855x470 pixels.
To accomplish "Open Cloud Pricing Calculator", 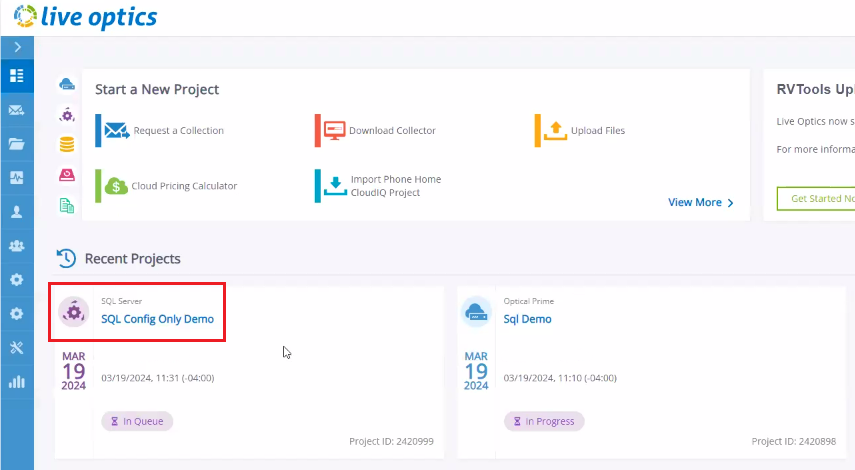I will click(184, 186).
